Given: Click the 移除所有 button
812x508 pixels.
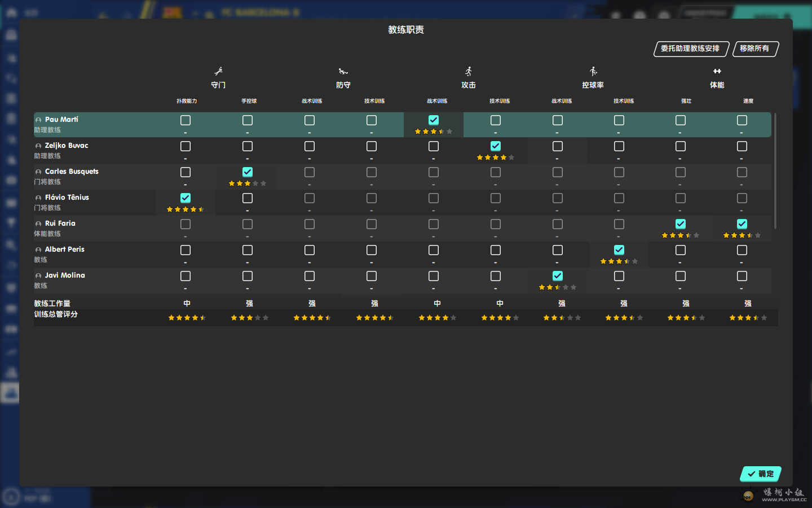Looking at the screenshot, I should pyautogui.click(x=755, y=49).
